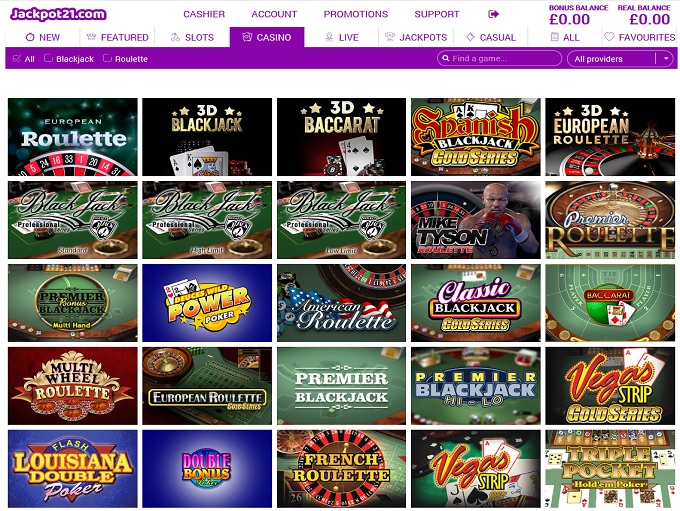
Task: Open the Favourites heart icon tab
Action: [609, 37]
